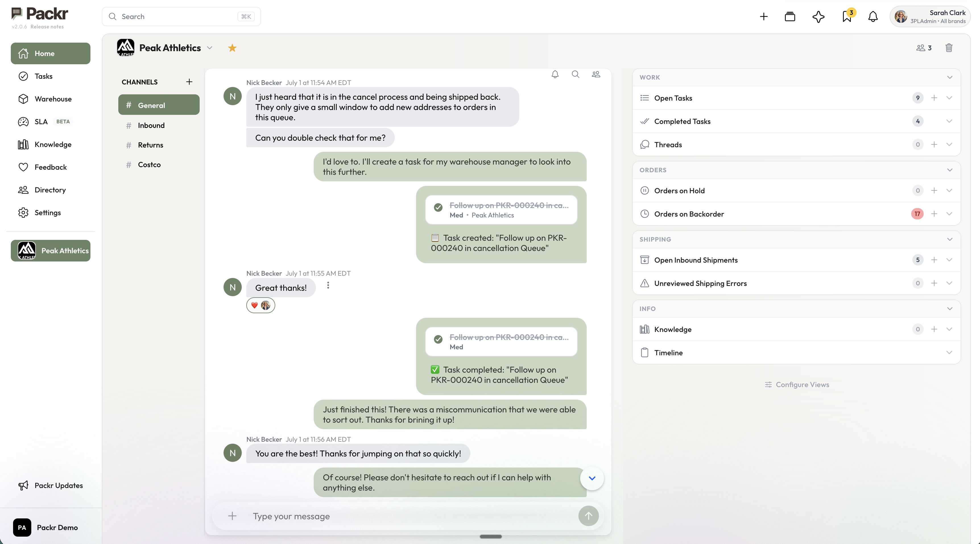Toggle the heart reaction under 'Great thanks!'
Image resolution: width=980 pixels, height=544 pixels.
tap(260, 305)
